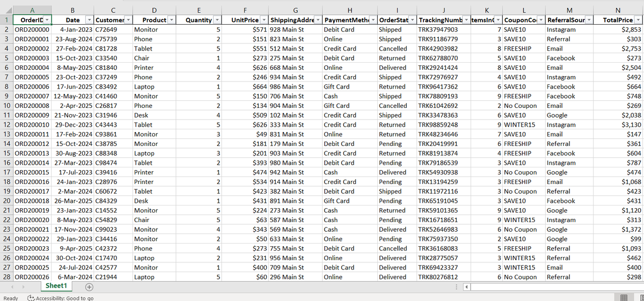Viewport: 644px width, 301px height.
Task: Click unit price $509 cell
Action: 245,115
